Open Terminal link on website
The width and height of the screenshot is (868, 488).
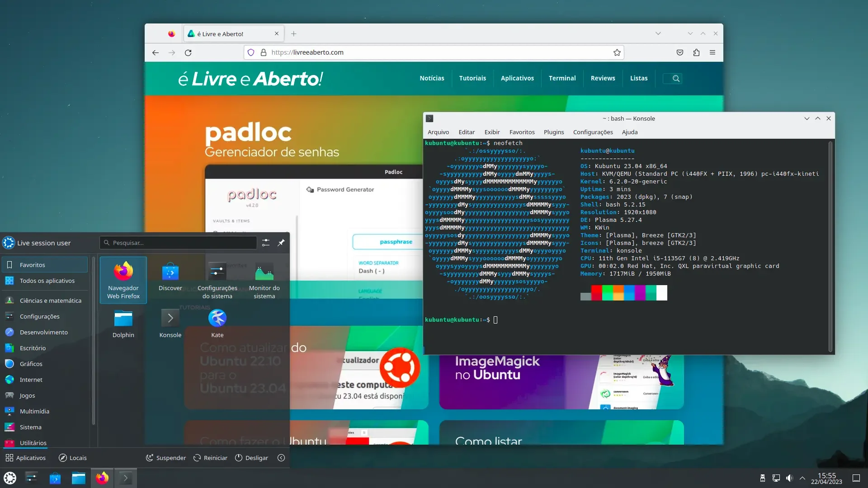point(562,78)
